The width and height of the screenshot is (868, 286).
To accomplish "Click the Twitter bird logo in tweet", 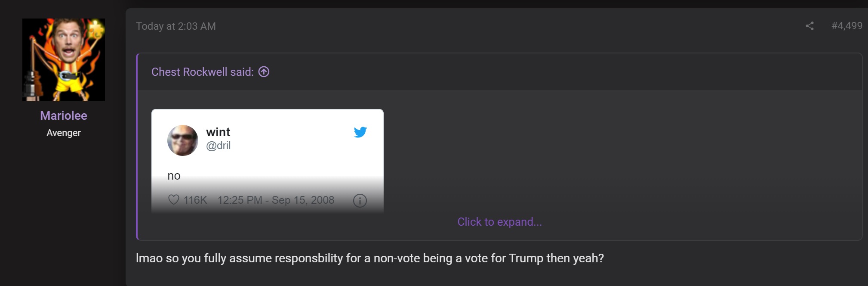I will [x=360, y=132].
